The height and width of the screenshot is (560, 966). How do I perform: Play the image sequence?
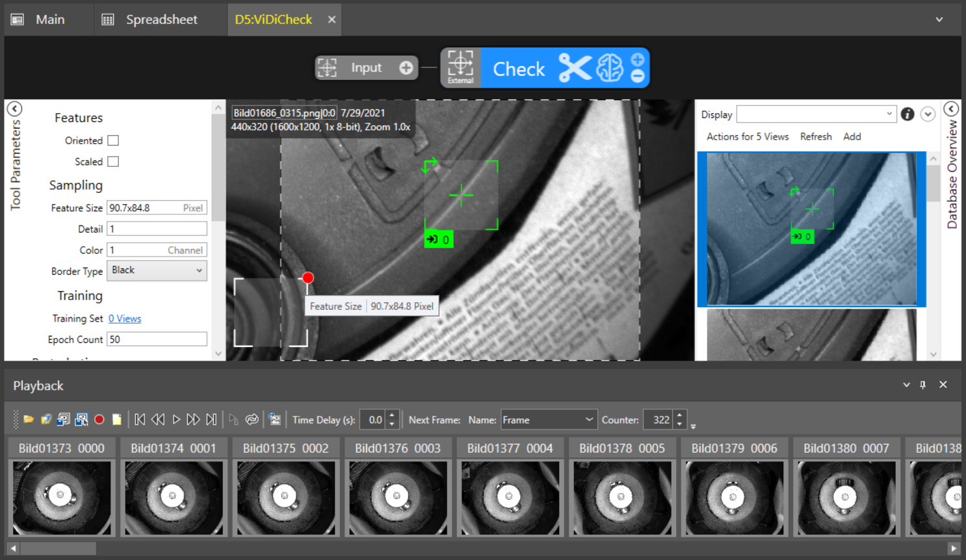pyautogui.click(x=176, y=420)
